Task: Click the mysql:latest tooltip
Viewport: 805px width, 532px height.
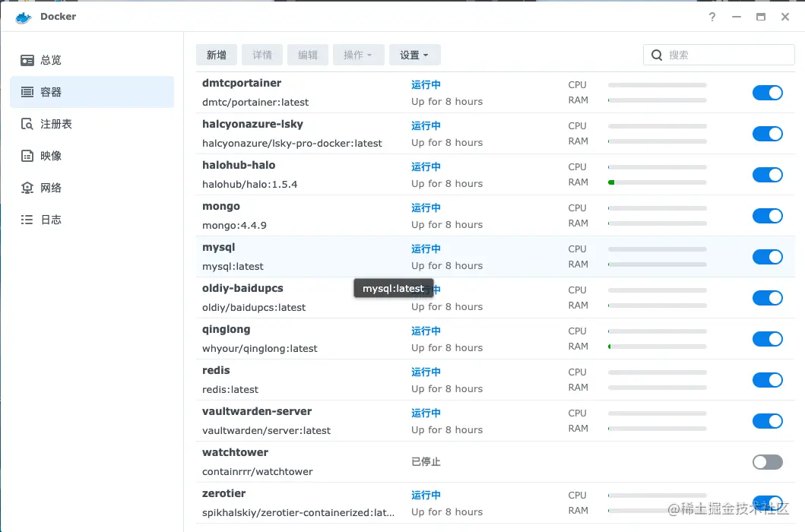Action: pyautogui.click(x=393, y=289)
